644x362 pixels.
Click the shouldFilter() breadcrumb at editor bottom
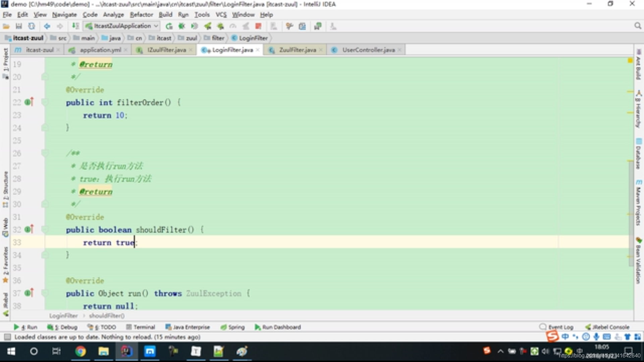pos(107,316)
